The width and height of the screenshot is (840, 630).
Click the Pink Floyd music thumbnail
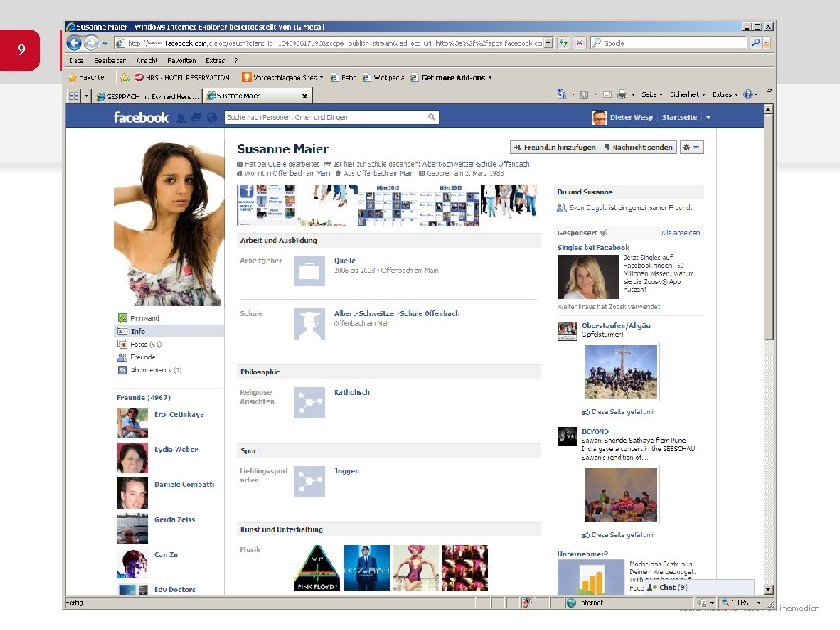click(317, 568)
